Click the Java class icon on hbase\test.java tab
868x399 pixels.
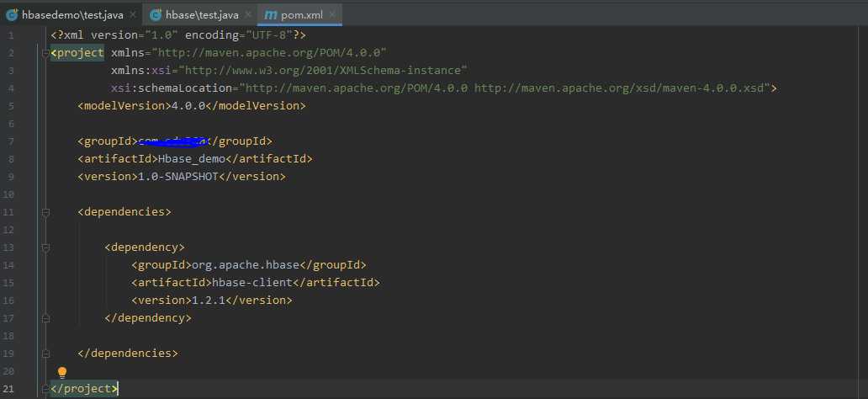click(x=156, y=15)
